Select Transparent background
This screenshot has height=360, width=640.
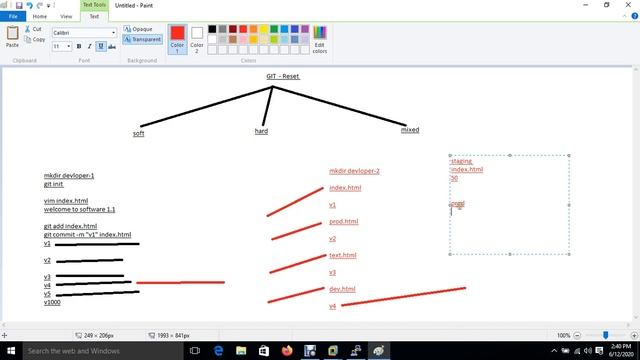142,39
